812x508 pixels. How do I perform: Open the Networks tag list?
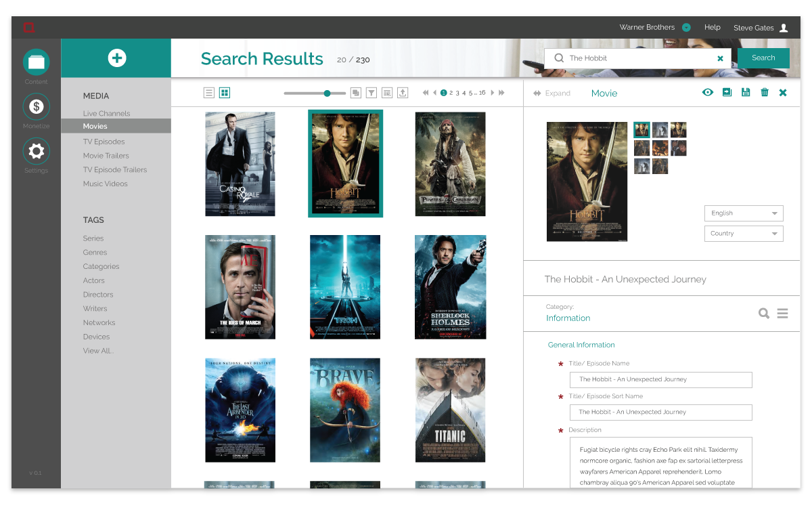point(99,323)
